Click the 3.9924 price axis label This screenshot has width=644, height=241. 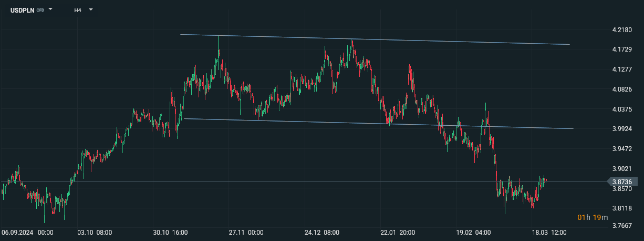pos(622,129)
